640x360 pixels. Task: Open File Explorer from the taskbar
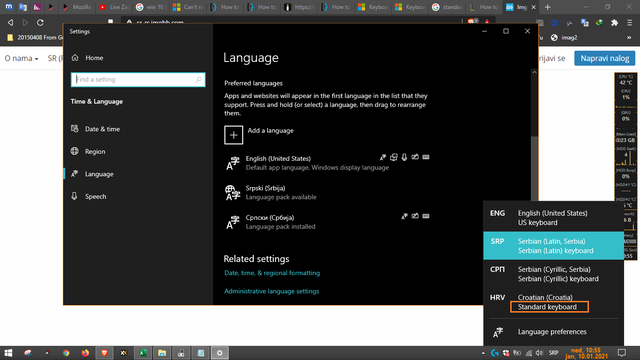[162, 353]
